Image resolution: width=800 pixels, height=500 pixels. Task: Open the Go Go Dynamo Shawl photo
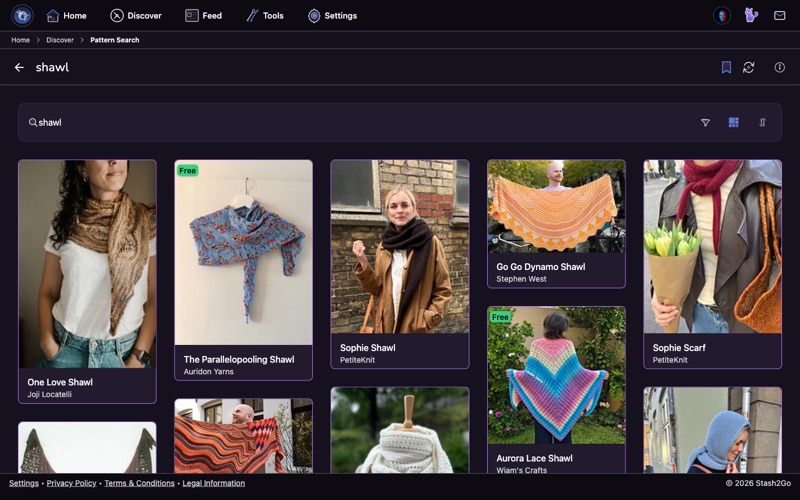[x=556, y=206]
